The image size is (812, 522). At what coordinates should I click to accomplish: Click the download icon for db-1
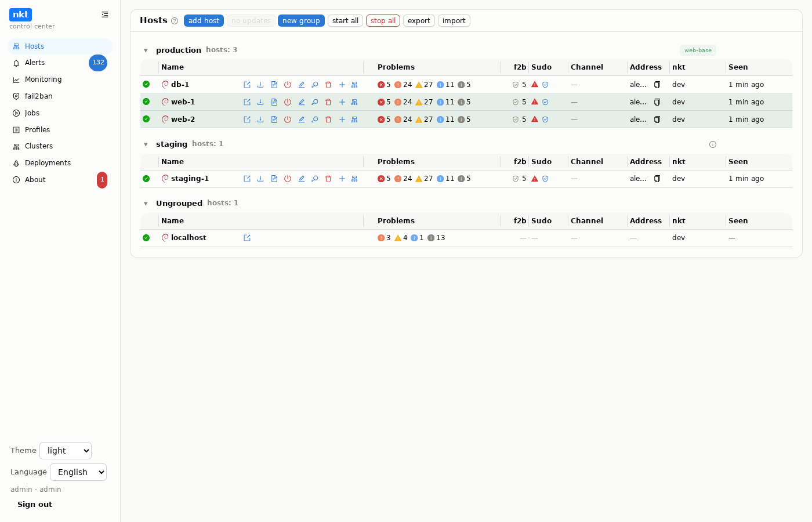[x=260, y=85]
